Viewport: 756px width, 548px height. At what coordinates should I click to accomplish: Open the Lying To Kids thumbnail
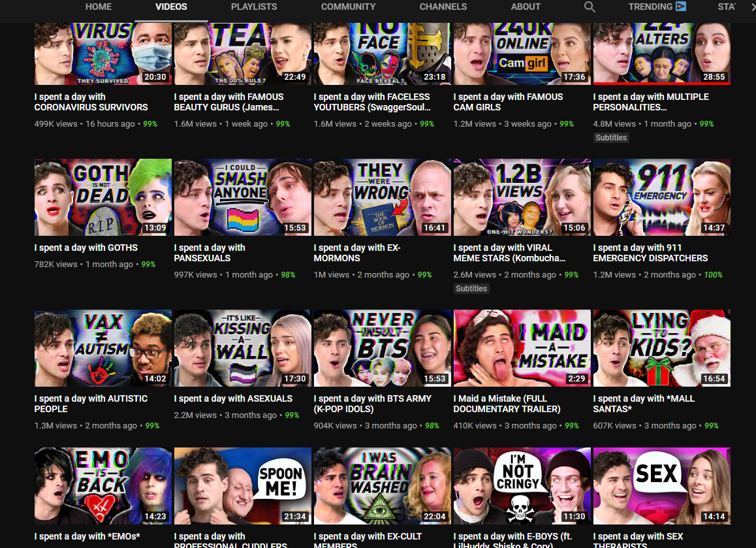(662, 348)
